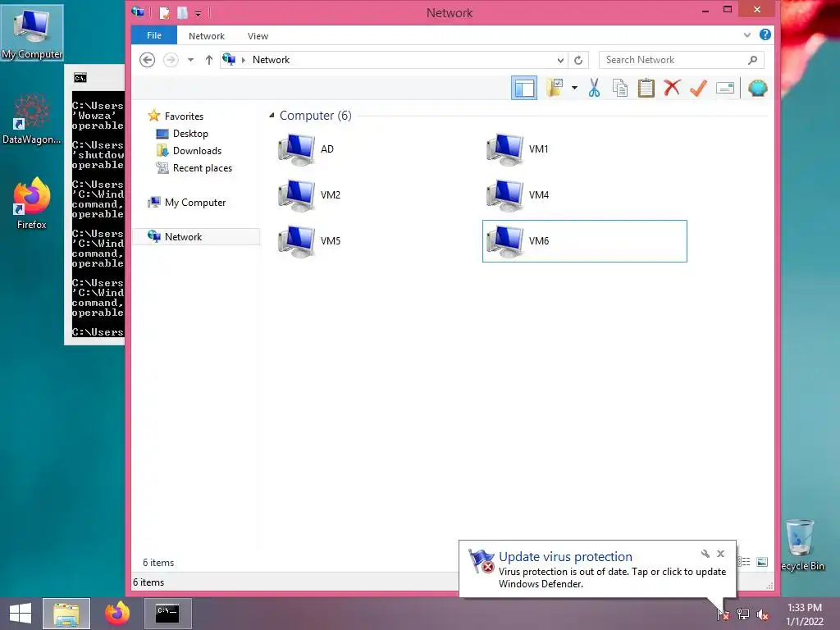
Task: Open notification settings wrench icon
Action: click(705, 554)
